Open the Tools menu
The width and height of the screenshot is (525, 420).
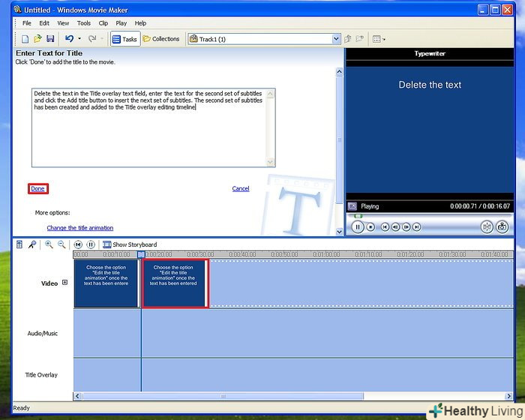point(83,23)
